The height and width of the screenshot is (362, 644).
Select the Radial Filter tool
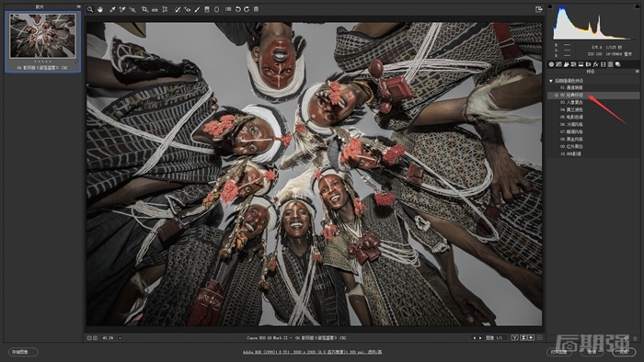click(217, 9)
